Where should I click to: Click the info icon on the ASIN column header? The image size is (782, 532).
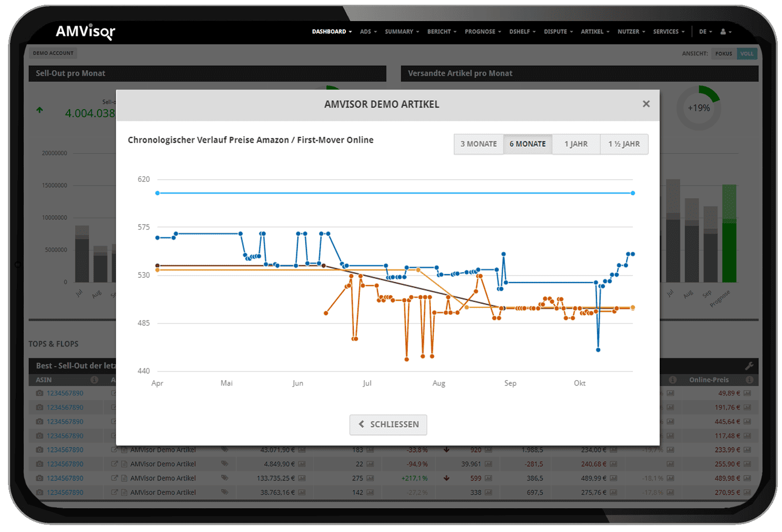(x=93, y=380)
